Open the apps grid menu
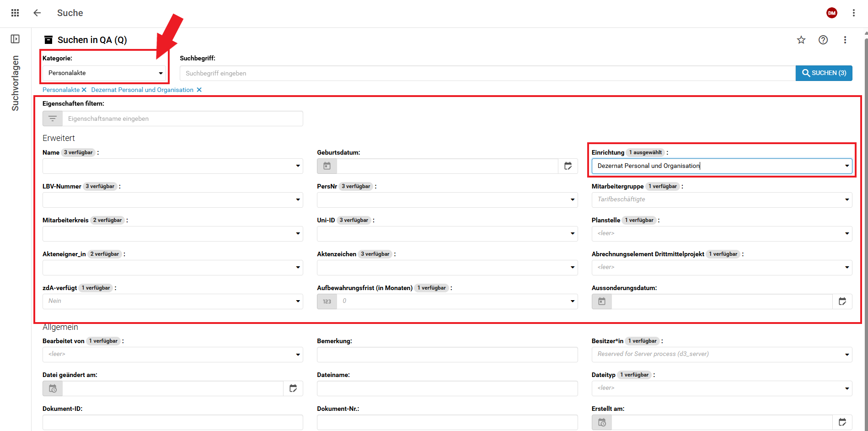 point(15,13)
